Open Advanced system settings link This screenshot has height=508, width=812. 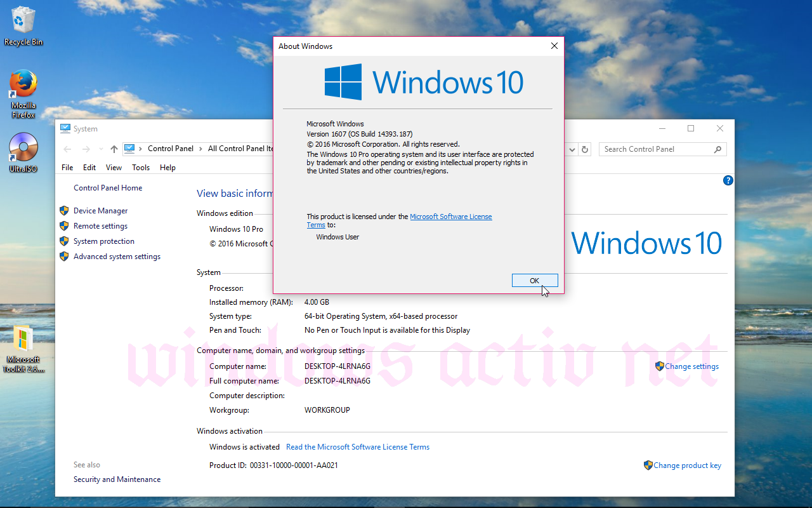pyautogui.click(x=117, y=257)
